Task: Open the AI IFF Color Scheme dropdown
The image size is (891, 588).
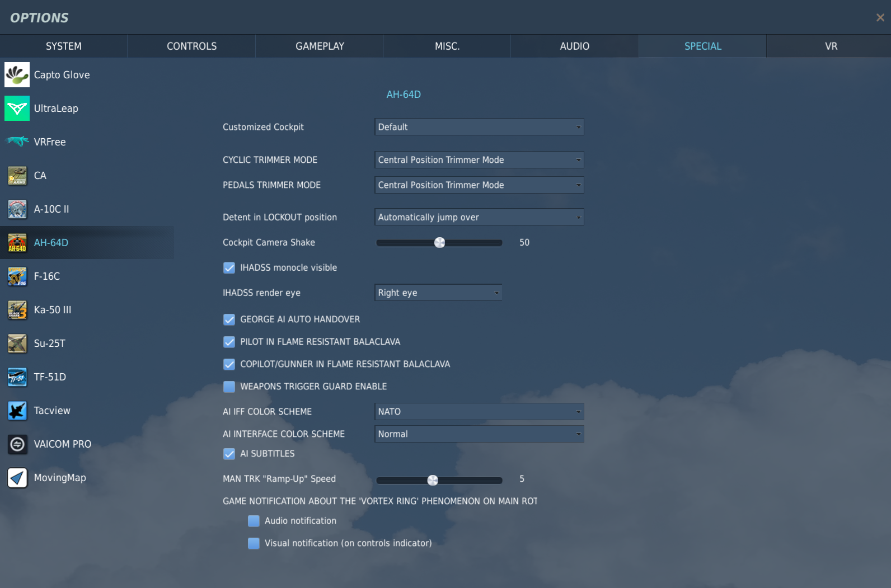Action: point(479,412)
